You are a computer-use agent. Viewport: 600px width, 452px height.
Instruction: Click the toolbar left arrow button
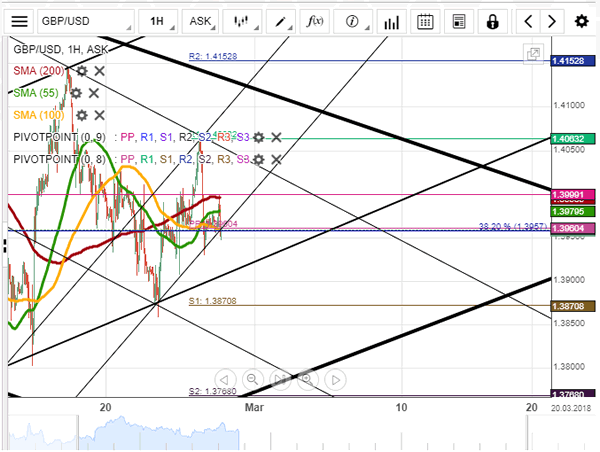[528, 21]
